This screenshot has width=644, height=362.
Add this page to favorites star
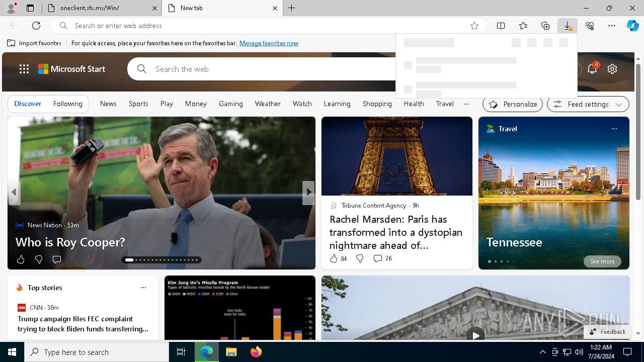click(474, 26)
